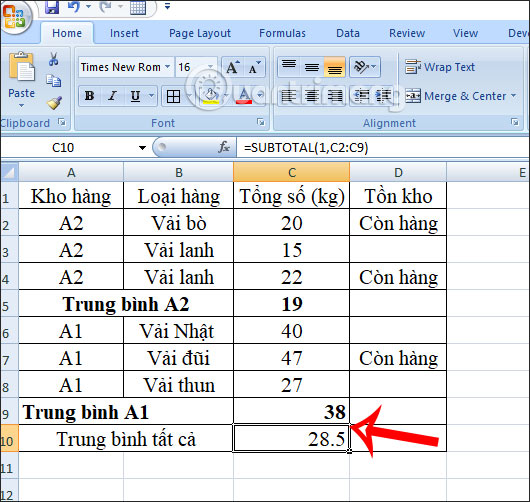Select Bottom Align vertical alignment
The height and width of the screenshot is (502, 530).
334,67
